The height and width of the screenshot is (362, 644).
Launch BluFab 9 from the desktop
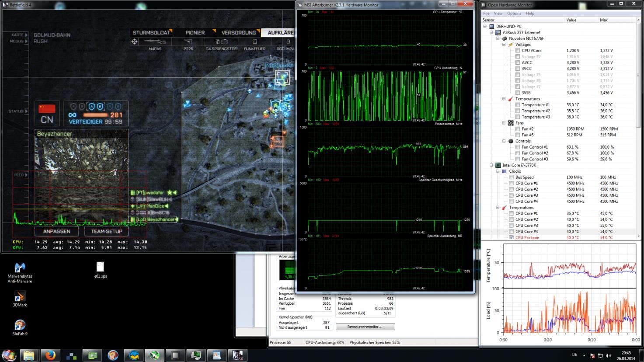[20, 325]
